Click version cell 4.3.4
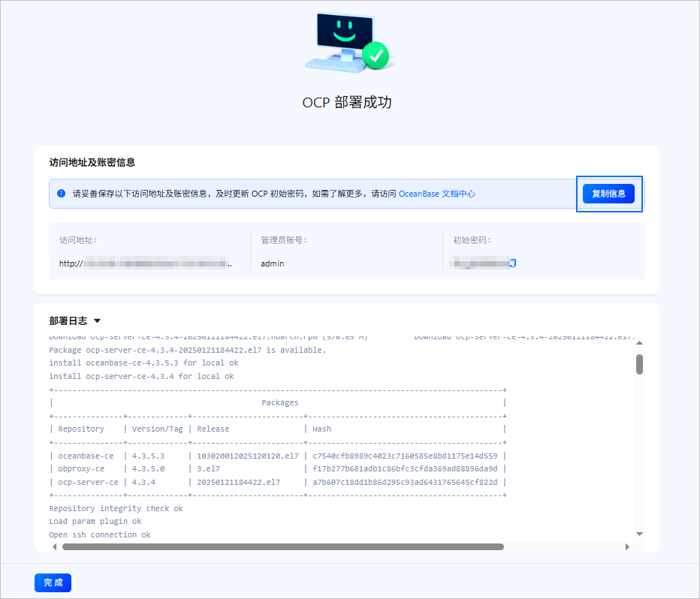The width and height of the screenshot is (700, 599). tap(143, 482)
